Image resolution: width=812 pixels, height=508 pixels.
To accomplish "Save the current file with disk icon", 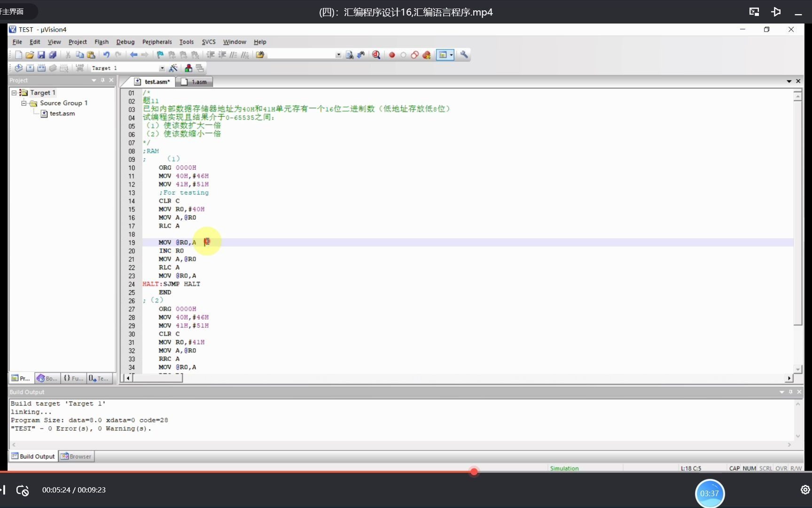I will (x=41, y=55).
